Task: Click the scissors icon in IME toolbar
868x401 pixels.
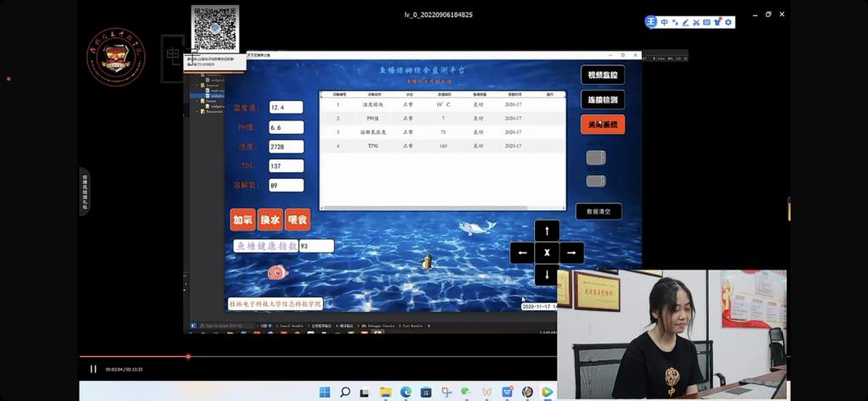Action: pyautogui.click(x=695, y=22)
